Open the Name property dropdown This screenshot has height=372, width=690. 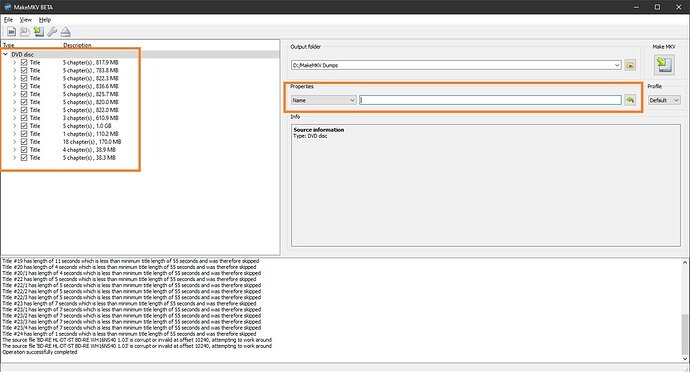point(323,100)
